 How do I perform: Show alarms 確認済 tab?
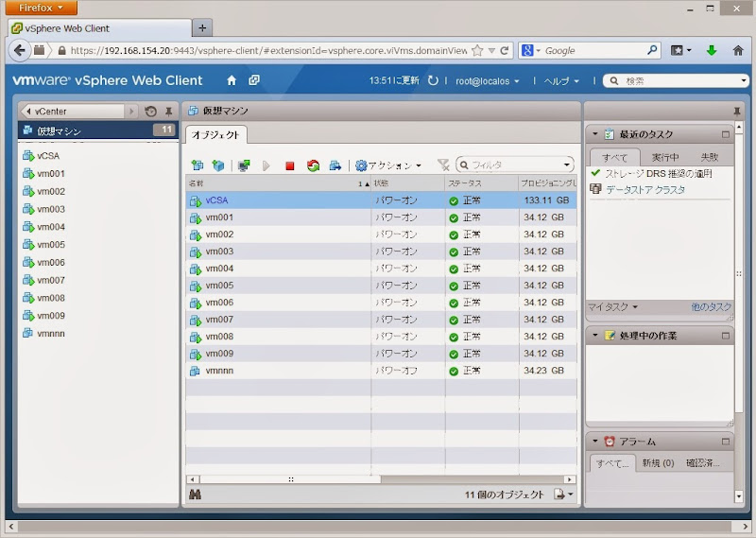point(703,463)
